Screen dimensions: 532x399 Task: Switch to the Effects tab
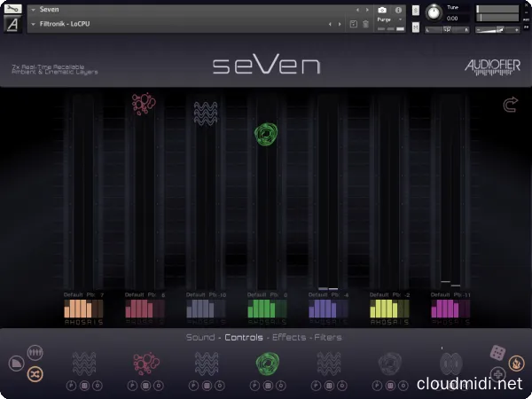click(x=289, y=337)
